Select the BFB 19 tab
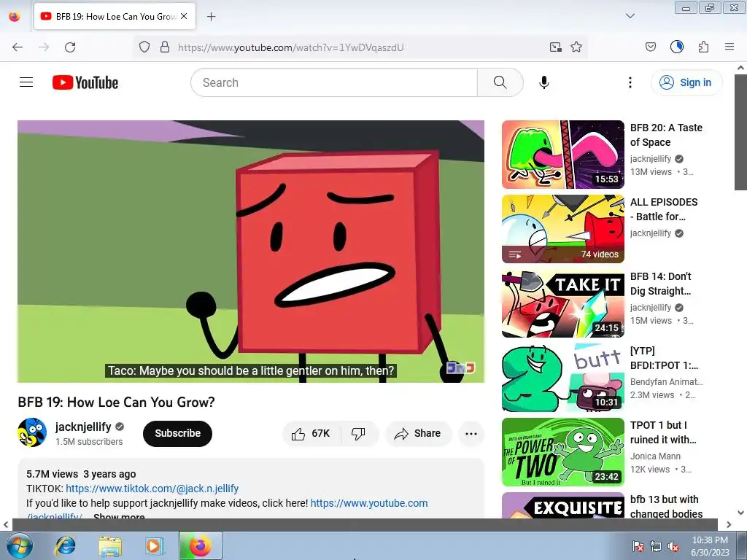 [115, 16]
